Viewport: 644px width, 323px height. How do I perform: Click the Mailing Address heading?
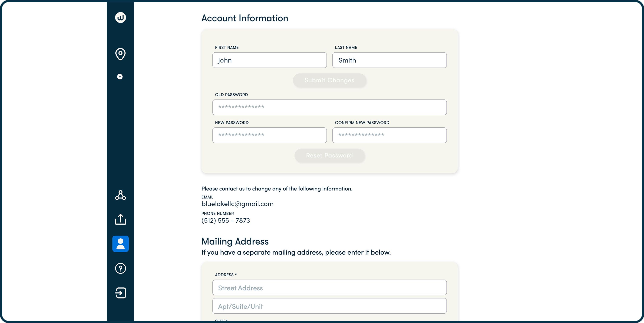pos(235,241)
